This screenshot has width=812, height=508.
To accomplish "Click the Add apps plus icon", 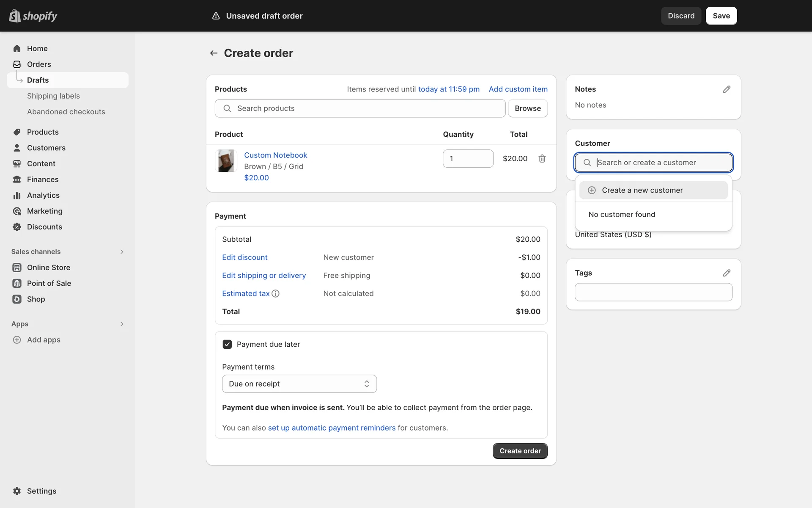I will click(x=17, y=340).
